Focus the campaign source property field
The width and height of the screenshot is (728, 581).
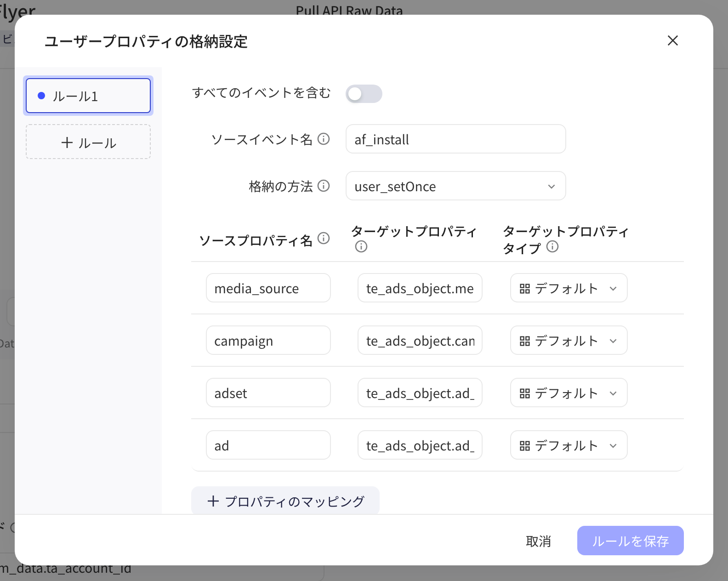pyautogui.click(x=268, y=341)
